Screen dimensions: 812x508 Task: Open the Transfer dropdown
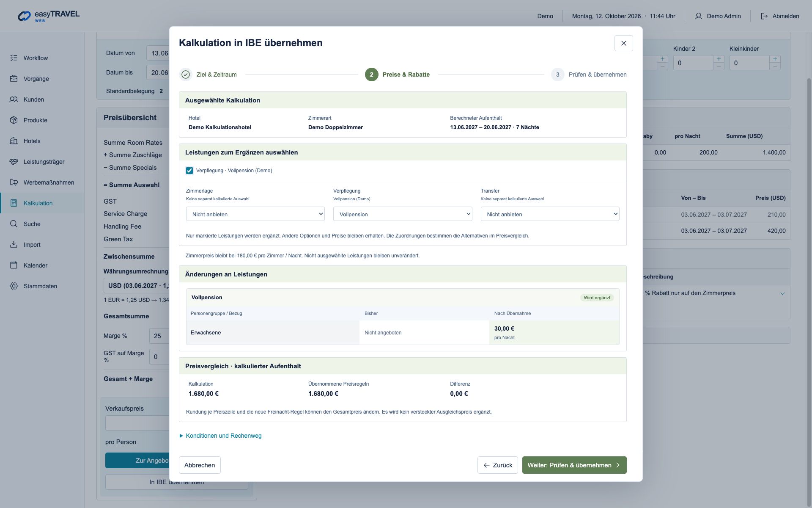coord(550,214)
